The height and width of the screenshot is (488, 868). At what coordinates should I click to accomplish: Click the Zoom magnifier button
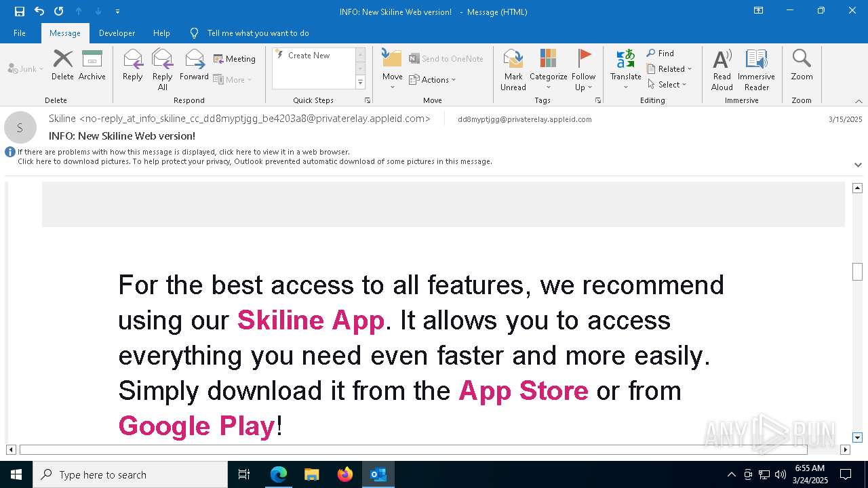point(802,66)
